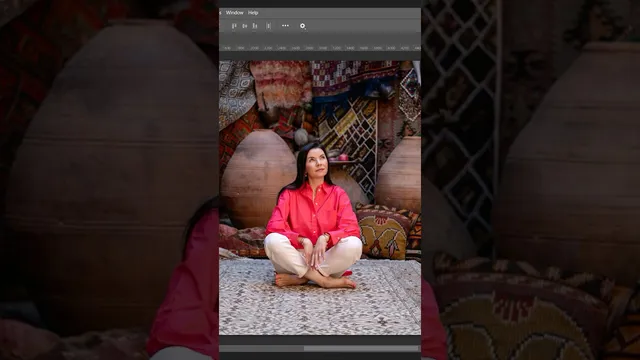Click the horizontal scrollbar below the canvas
Screen dimensions: 640x360
pyautogui.click(x=320, y=348)
